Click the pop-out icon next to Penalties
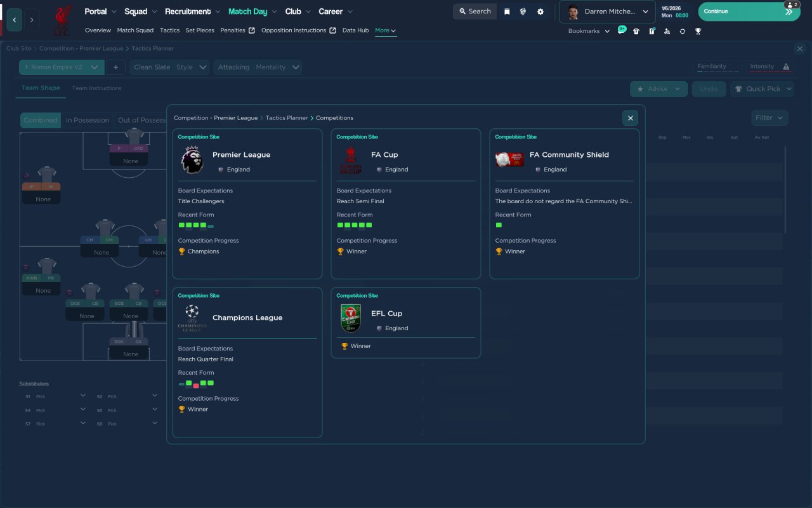Image resolution: width=812 pixels, height=508 pixels. pyautogui.click(x=252, y=30)
